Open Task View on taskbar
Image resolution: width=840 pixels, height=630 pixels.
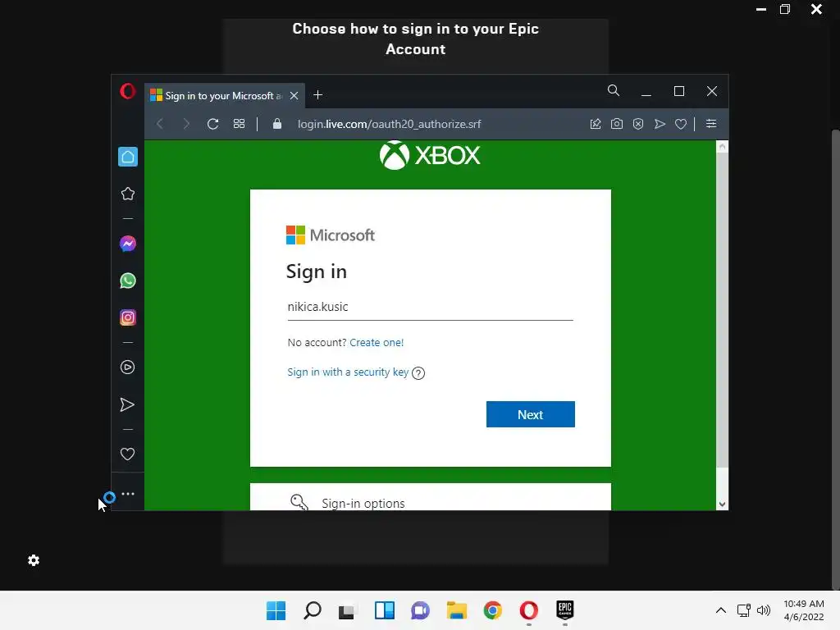347,610
